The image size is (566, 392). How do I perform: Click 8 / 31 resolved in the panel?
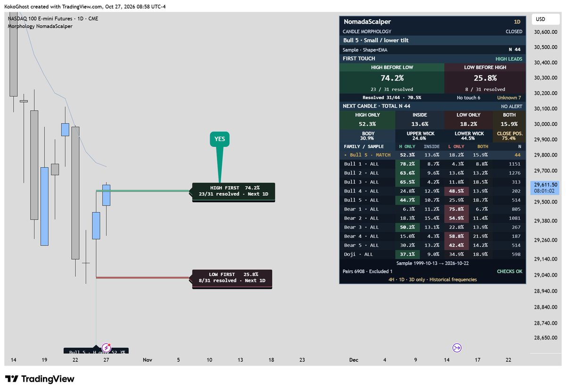[485, 89]
